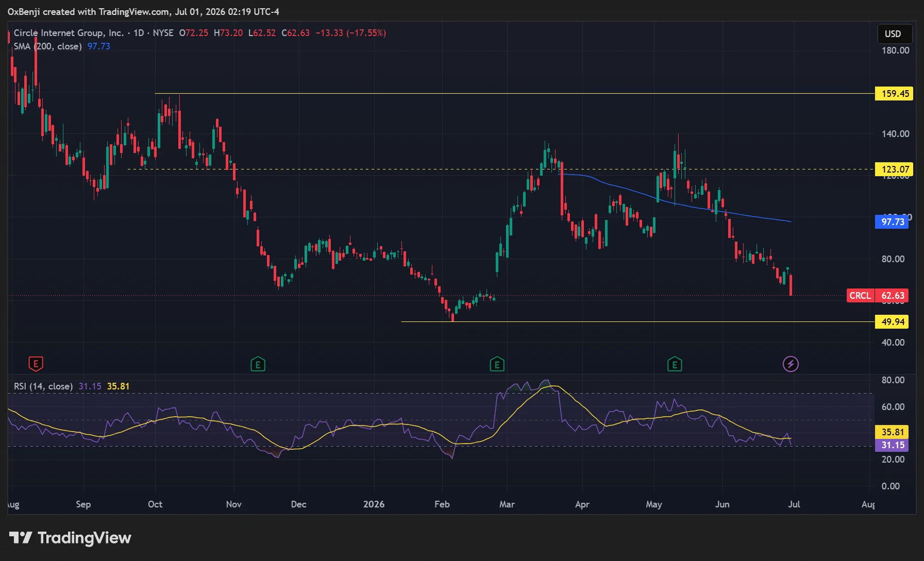Click the 2026 label on time axis
Viewport: 924px width, 561px height.
point(374,504)
